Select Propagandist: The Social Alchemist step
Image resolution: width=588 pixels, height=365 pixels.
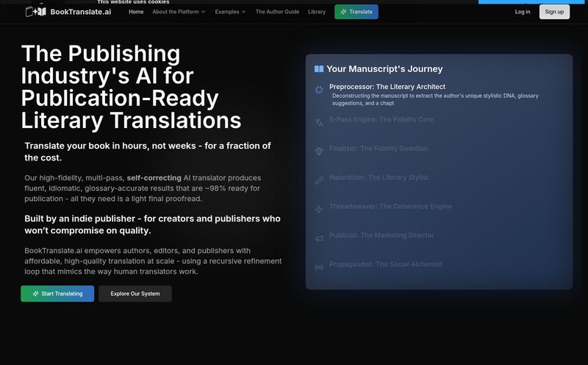pos(386,264)
